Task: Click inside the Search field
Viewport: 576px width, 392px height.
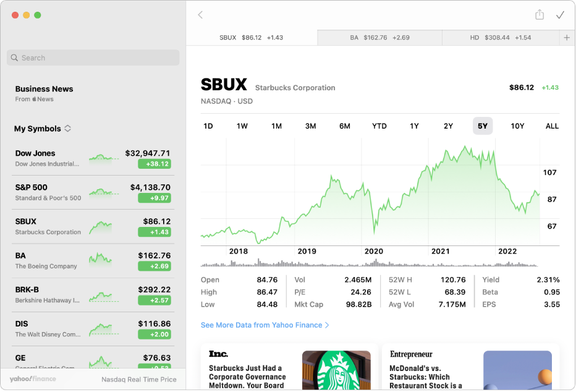Action: pyautogui.click(x=93, y=58)
